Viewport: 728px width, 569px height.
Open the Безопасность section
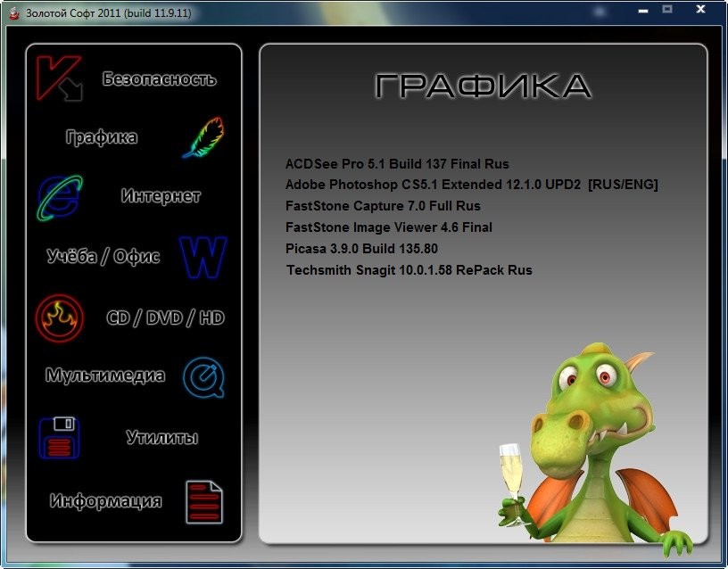click(159, 78)
